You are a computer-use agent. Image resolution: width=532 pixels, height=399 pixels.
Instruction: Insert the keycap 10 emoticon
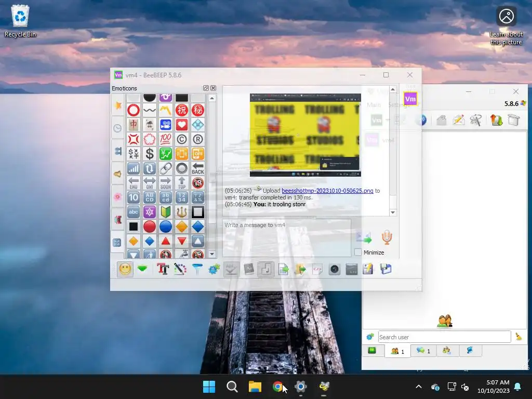(134, 197)
